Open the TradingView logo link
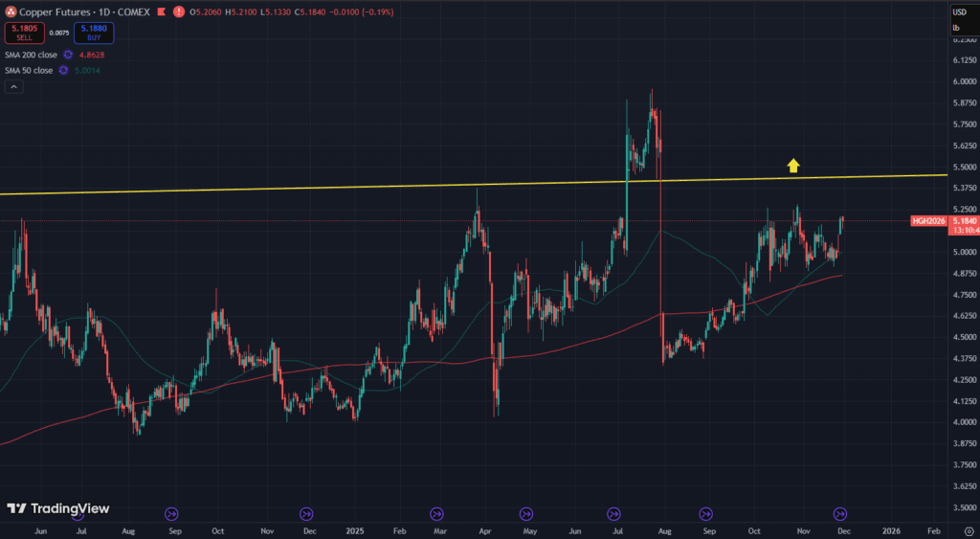 click(x=58, y=508)
